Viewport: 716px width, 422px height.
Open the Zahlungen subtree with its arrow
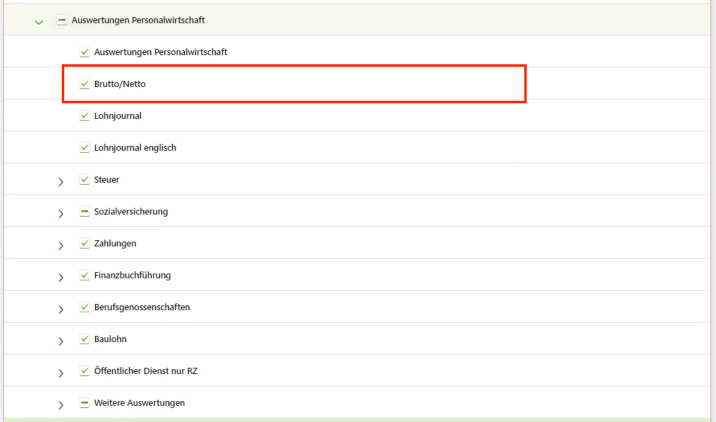(x=61, y=245)
